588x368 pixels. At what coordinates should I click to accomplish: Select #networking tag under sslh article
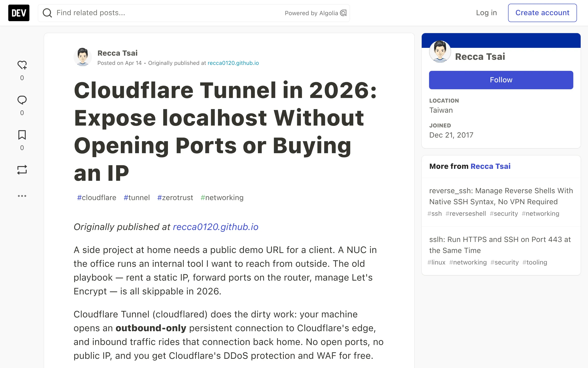(x=468, y=262)
